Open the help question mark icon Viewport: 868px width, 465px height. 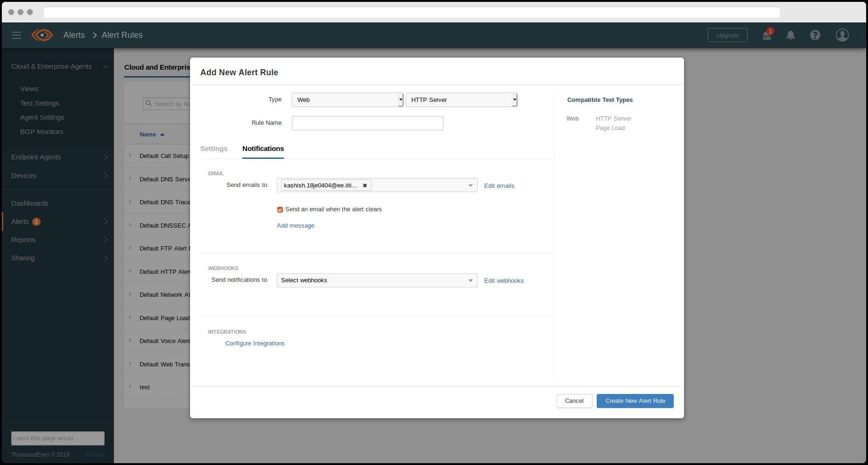pyautogui.click(x=815, y=35)
